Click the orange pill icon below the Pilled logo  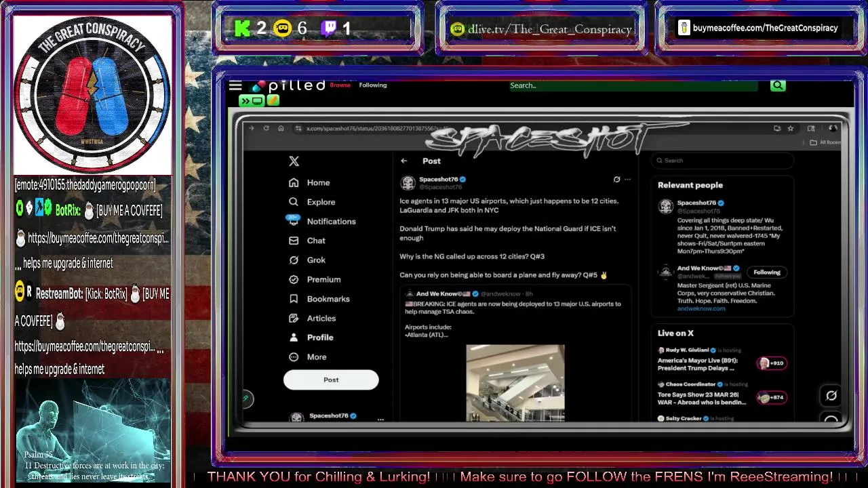(273, 100)
